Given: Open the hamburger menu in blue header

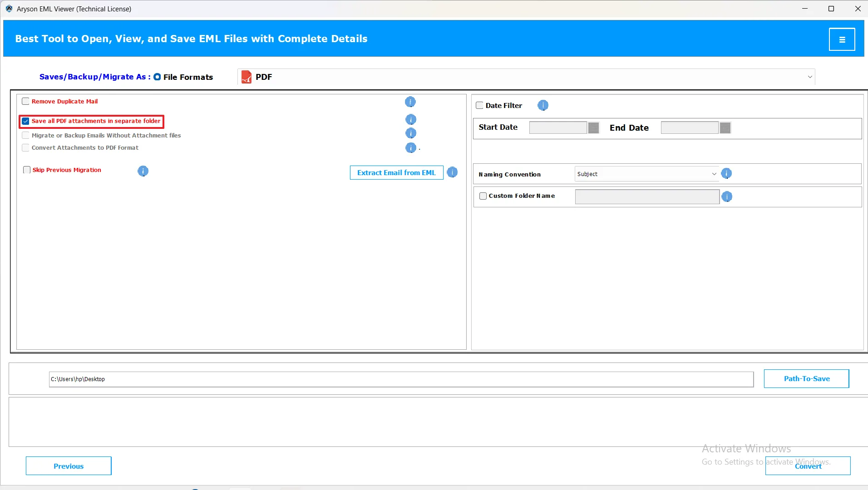Looking at the screenshot, I should 842,39.
